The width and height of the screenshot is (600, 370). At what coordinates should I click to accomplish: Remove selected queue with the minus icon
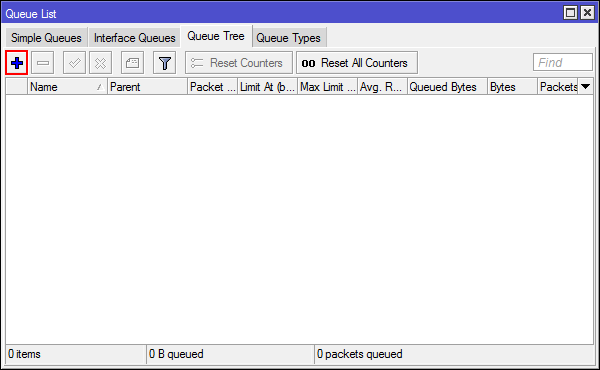point(42,63)
